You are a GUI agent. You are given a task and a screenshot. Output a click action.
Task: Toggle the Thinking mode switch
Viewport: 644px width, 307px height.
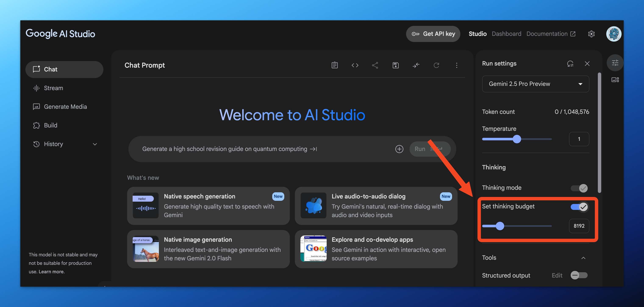(x=579, y=188)
